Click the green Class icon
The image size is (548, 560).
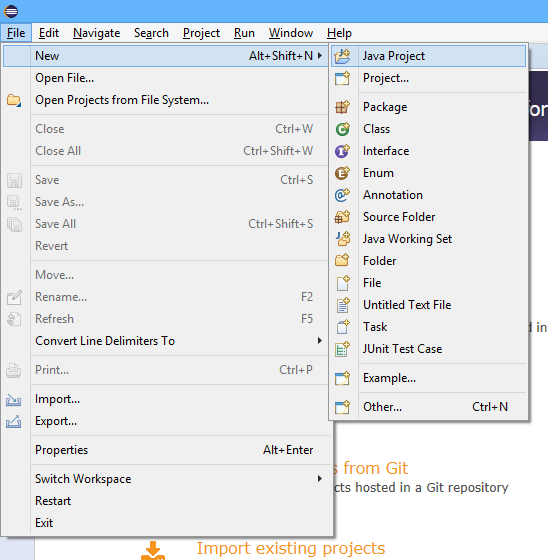[343, 129]
